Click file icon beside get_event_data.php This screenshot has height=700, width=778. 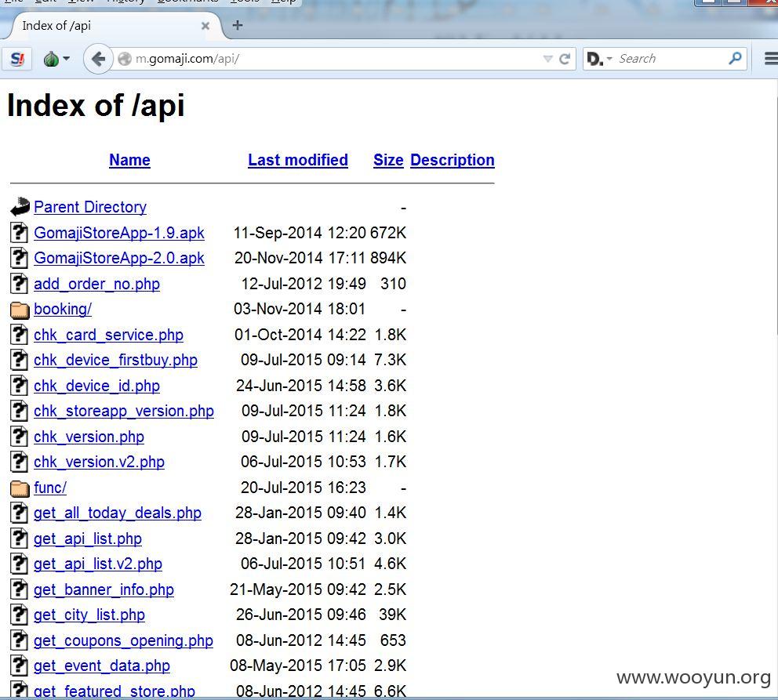tap(20, 666)
